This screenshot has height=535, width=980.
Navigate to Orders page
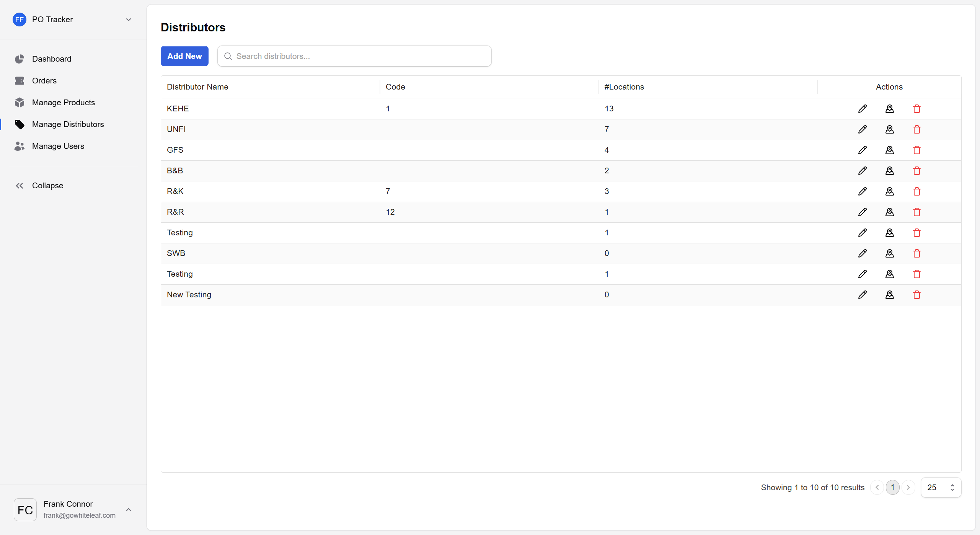pos(44,81)
